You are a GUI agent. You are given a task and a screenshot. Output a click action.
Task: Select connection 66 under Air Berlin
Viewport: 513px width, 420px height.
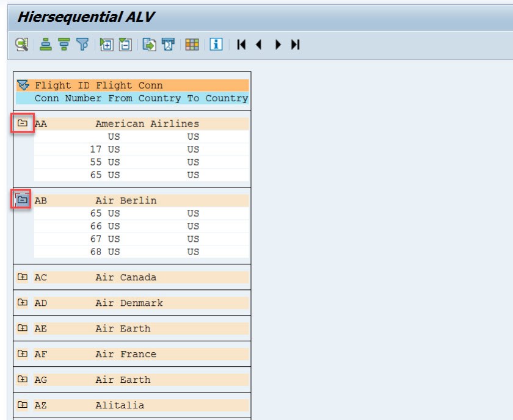(x=95, y=226)
